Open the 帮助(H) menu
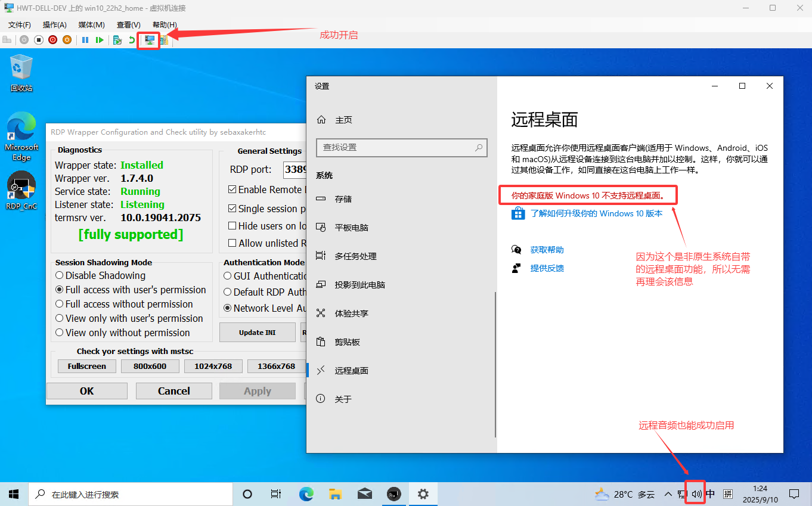Screen dimensions: 812x506 click(x=165, y=24)
